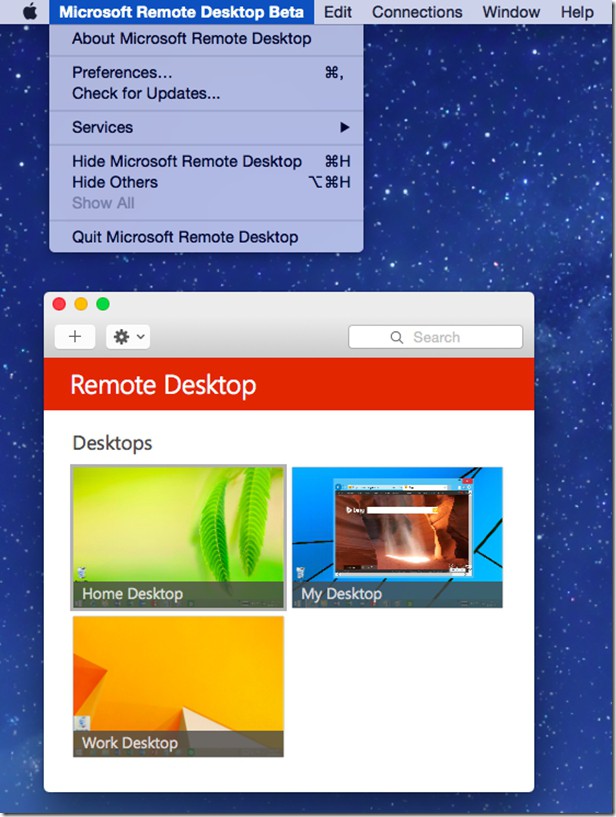The image size is (616, 817).
Task: Choose About Microsoft Remote Desktop
Action: (x=206, y=39)
